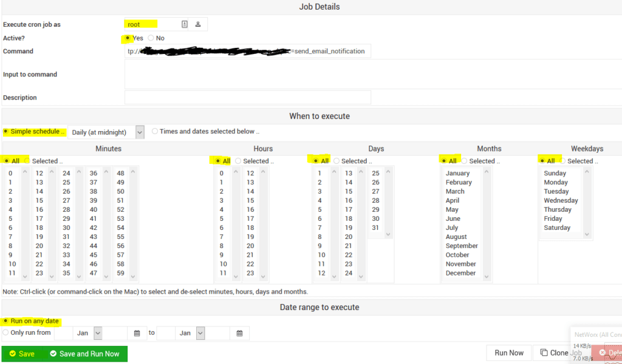
Task: Select the Selected option under Hours
Action: [x=238, y=161]
